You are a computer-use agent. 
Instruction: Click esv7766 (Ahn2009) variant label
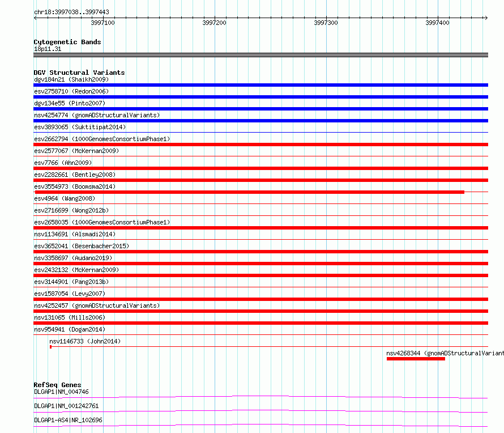tap(63, 163)
